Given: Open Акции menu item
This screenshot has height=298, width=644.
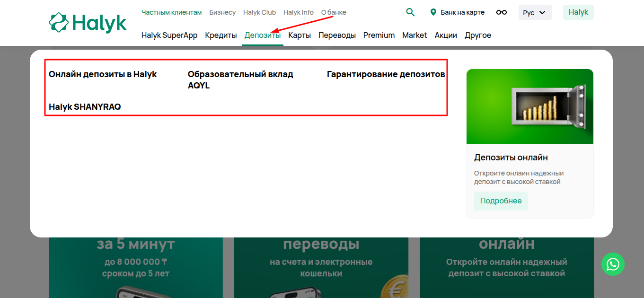Looking at the screenshot, I should [x=446, y=35].
